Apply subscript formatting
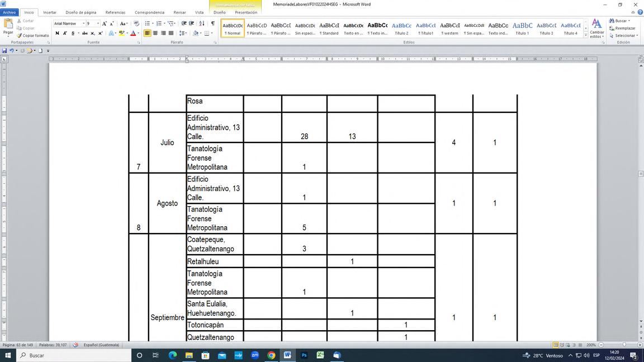The width and height of the screenshot is (644, 362). coord(93,34)
